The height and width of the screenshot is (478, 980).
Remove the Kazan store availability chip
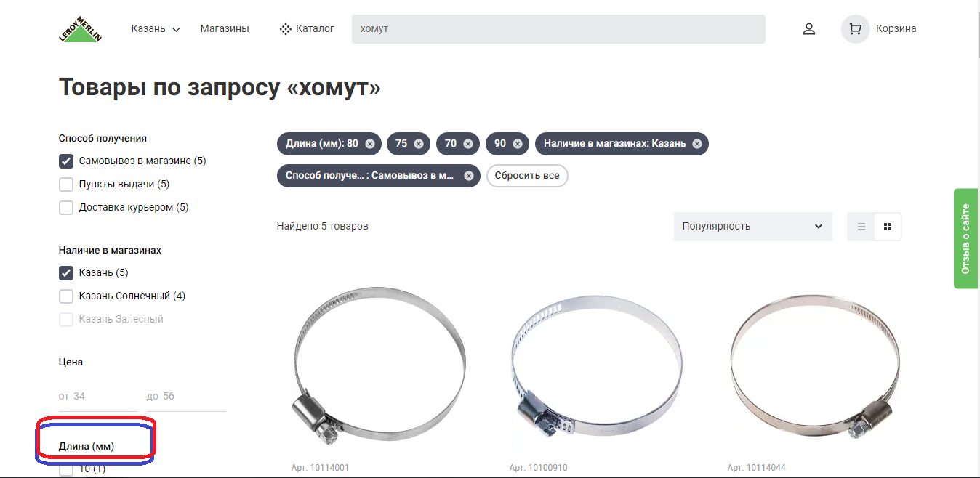click(x=696, y=144)
